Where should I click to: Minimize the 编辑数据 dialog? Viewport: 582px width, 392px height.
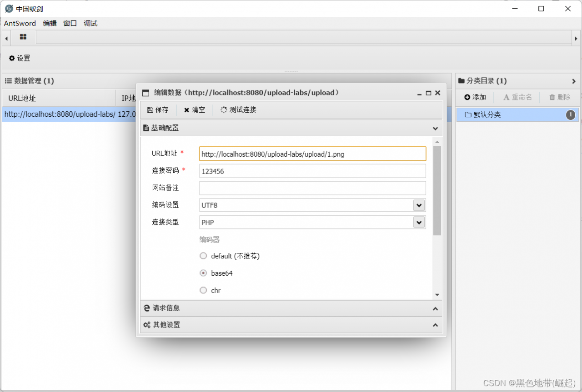[420, 93]
